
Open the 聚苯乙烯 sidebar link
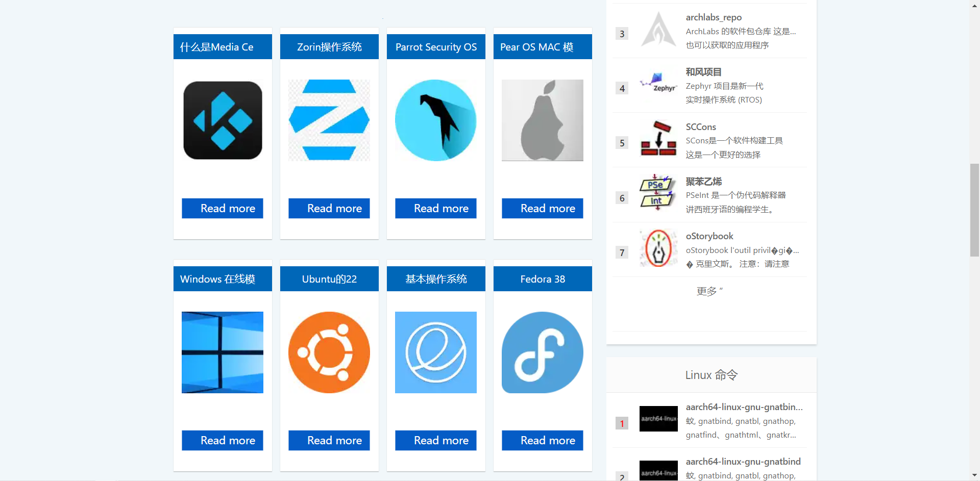pyautogui.click(x=703, y=182)
